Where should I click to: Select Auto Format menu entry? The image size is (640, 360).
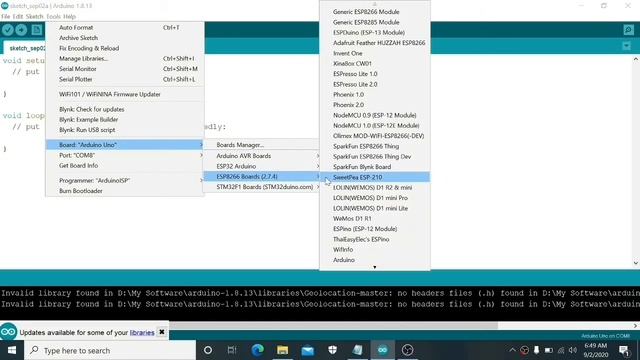click(125, 27)
